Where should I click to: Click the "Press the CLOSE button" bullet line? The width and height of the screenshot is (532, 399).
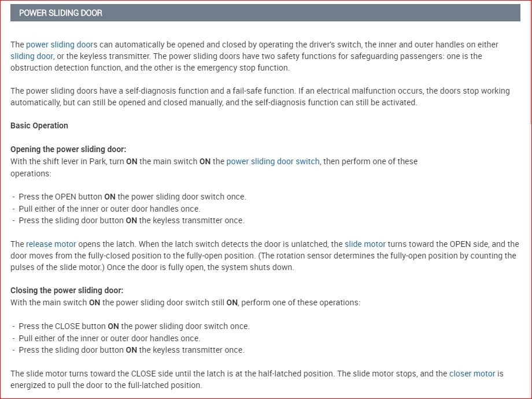[134, 326]
